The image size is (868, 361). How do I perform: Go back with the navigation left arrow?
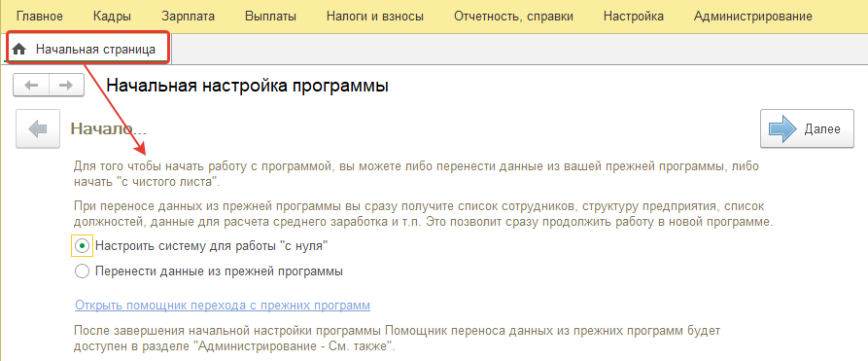tap(31, 86)
